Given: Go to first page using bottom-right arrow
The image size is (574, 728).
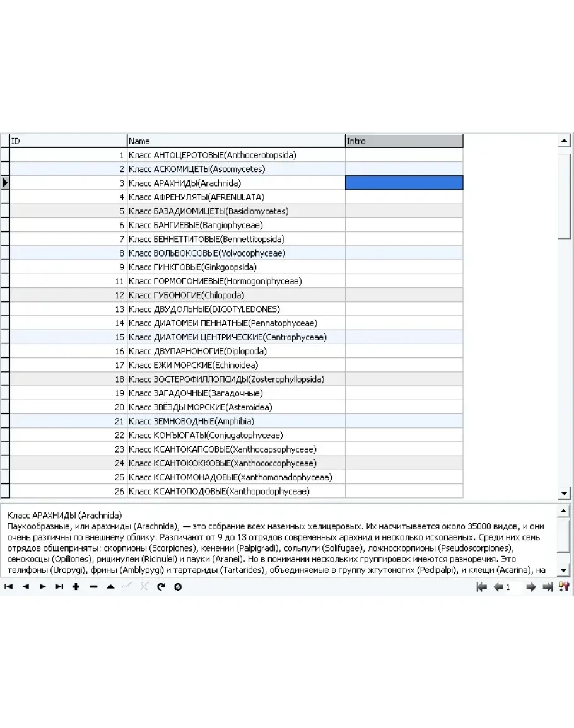Looking at the screenshot, I should click(482, 587).
